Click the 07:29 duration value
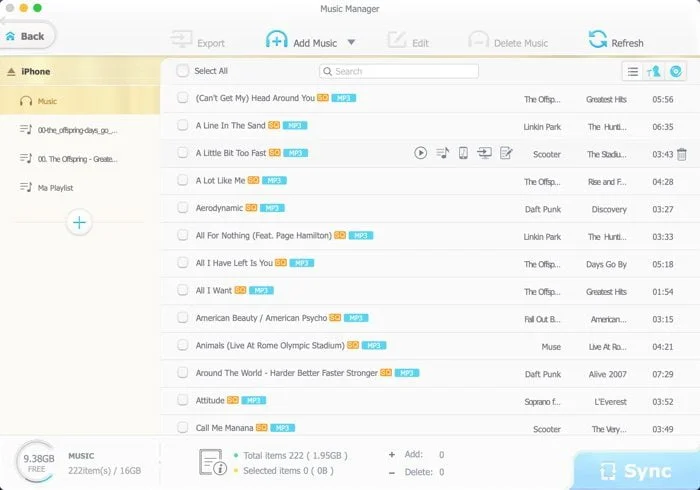Image resolution: width=700 pixels, height=490 pixels. click(662, 374)
